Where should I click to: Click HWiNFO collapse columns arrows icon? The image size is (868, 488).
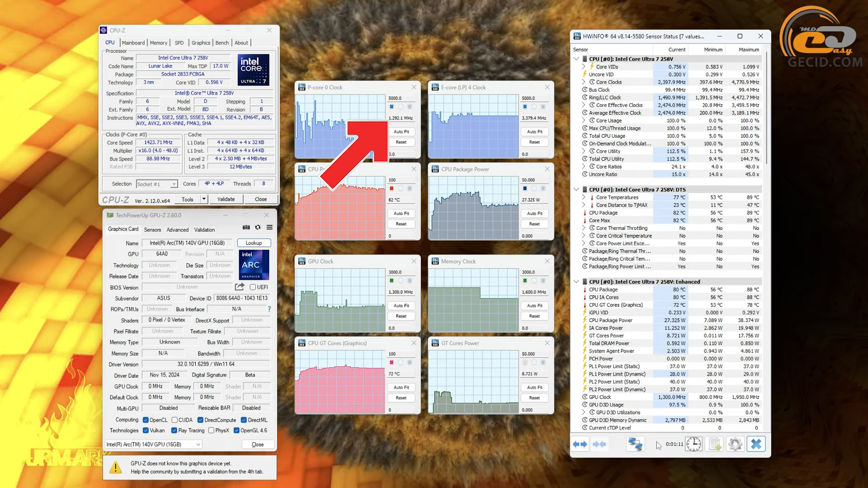click(599, 444)
